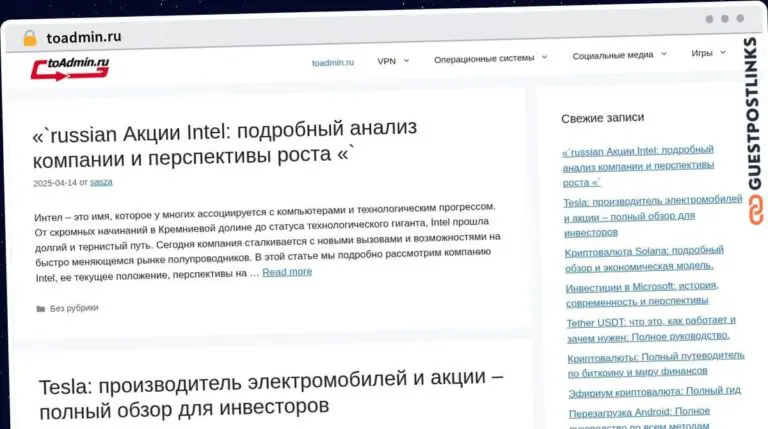Open the VPN menu item

pyautogui.click(x=386, y=61)
